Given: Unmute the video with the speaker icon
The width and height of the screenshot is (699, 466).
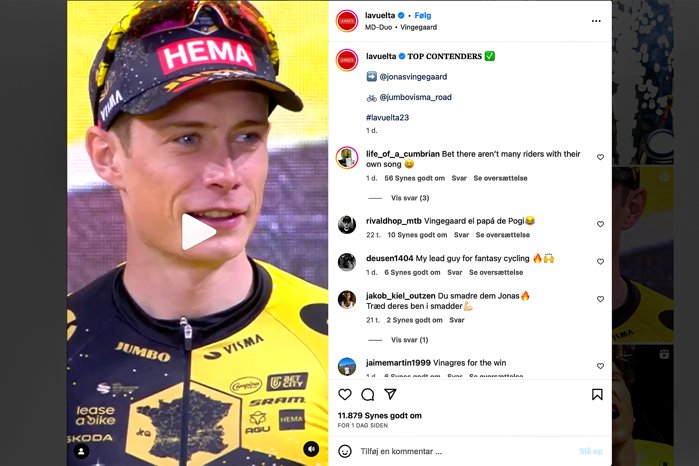Looking at the screenshot, I should [x=311, y=450].
